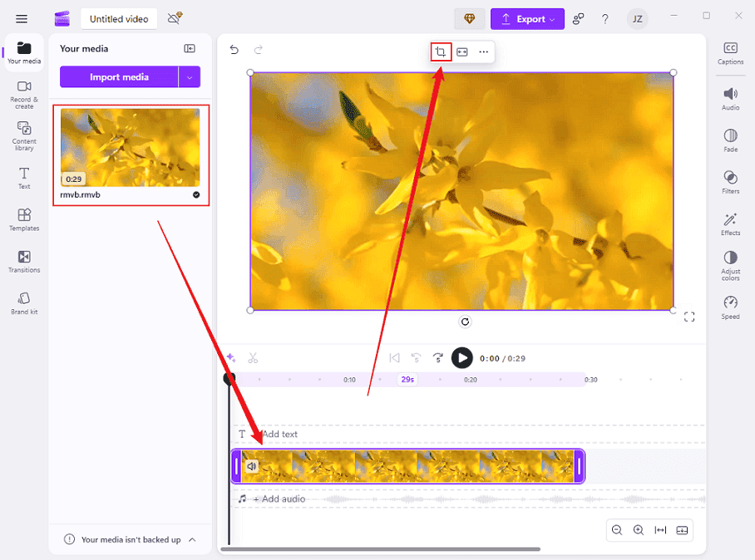Open the hamburger menu top left

[x=21, y=17]
